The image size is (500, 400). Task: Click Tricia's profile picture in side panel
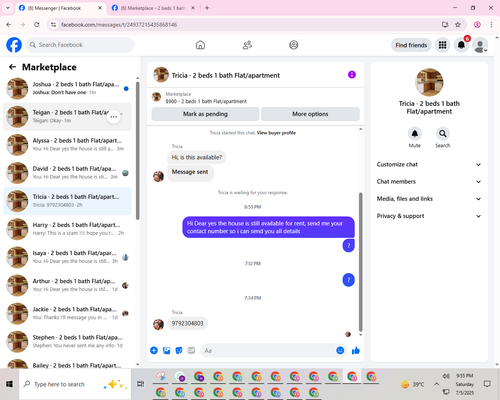429,82
